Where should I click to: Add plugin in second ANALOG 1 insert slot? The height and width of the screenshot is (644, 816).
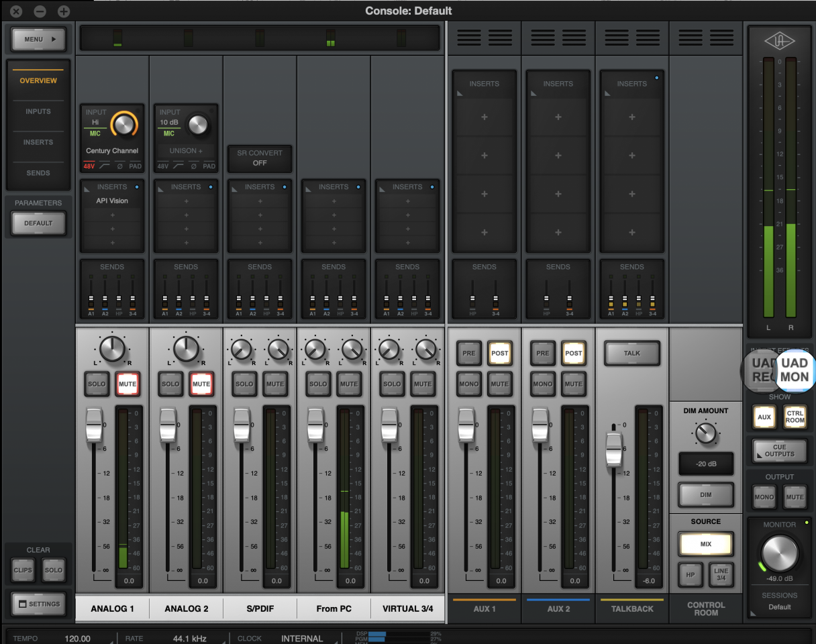click(112, 215)
